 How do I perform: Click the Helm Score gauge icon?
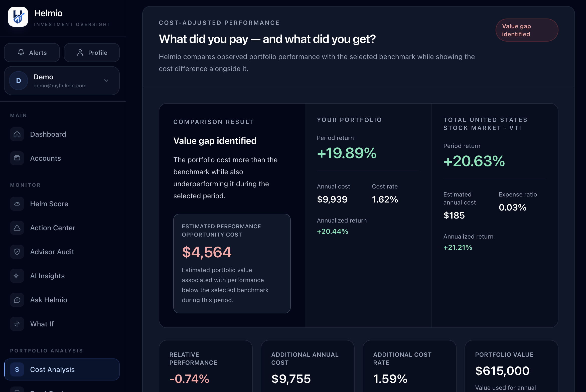[x=17, y=204]
